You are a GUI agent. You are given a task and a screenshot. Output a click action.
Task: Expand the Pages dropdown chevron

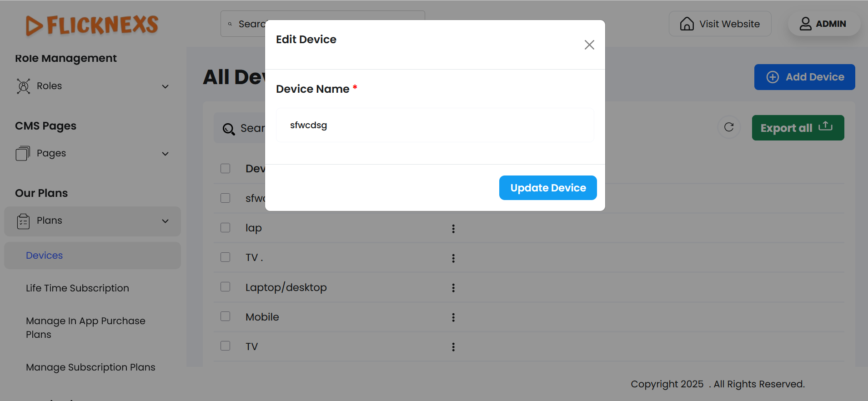tap(166, 154)
